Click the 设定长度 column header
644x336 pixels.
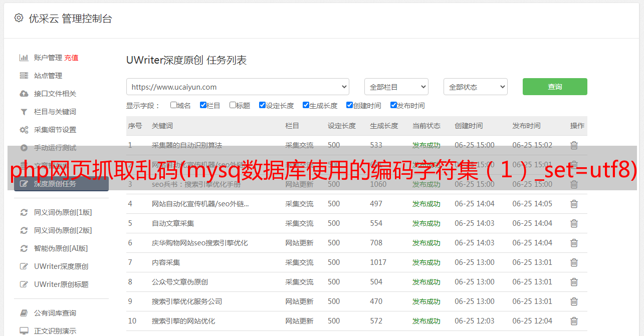coord(342,126)
